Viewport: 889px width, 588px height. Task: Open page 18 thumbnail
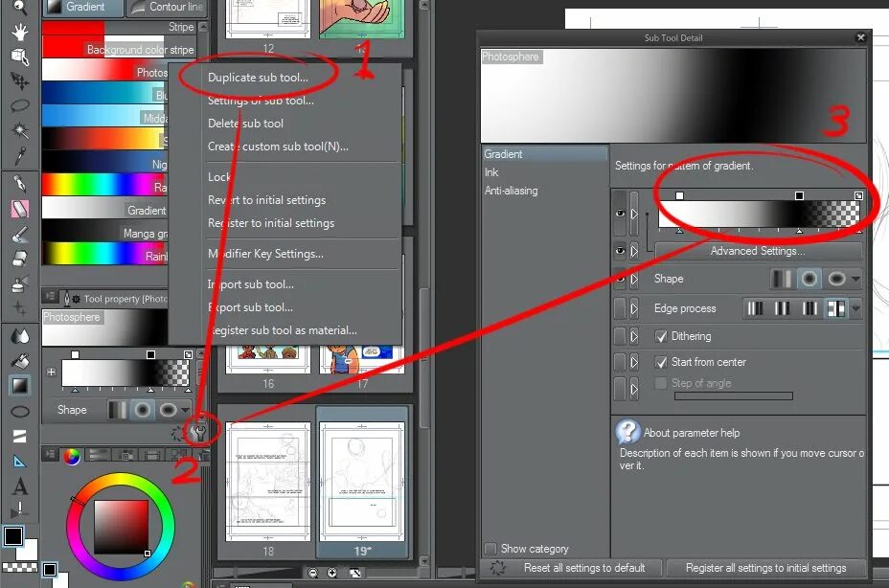[x=268, y=482]
